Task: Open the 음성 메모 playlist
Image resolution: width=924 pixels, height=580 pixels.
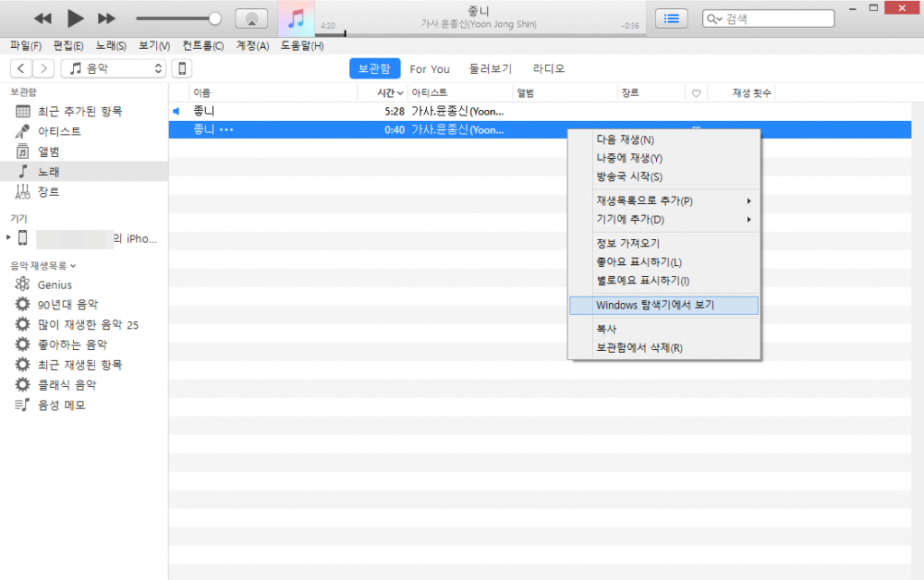Action: 61,405
